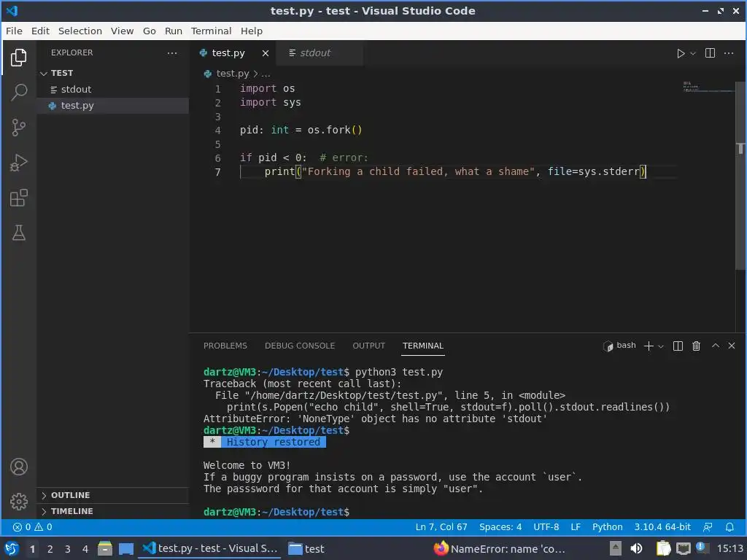Image resolution: width=747 pixels, height=560 pixels.
Task: Open the test file manager taskbar item
Action: [x=307, y=549]
